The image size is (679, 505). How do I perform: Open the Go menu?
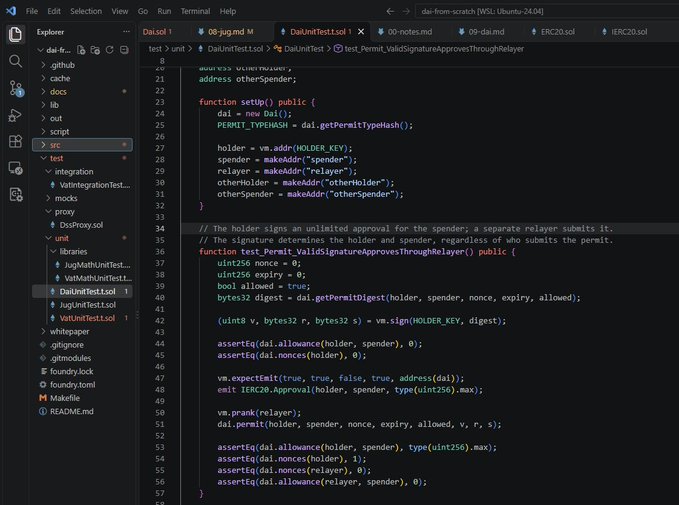point(142,11)
